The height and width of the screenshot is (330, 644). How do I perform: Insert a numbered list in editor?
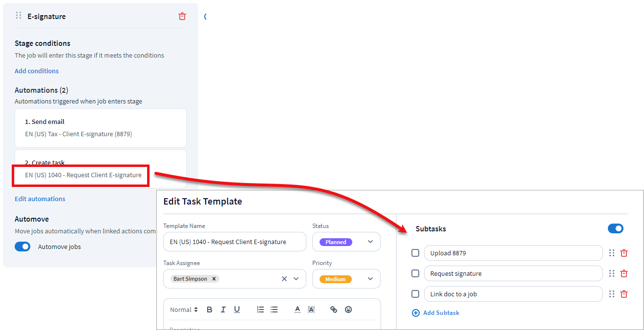coord(260,309)
